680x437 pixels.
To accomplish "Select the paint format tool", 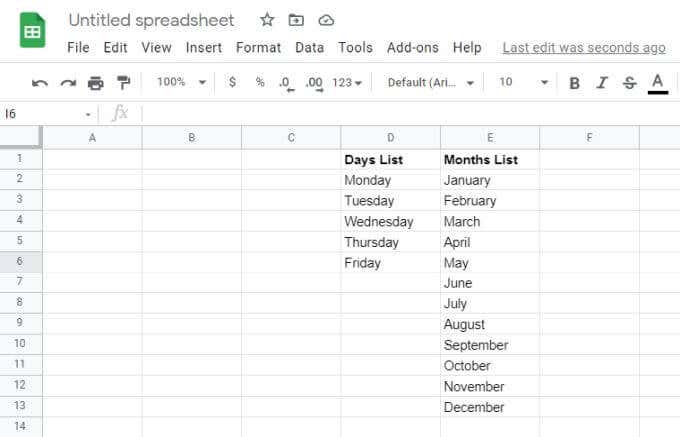I will (x=124, y=83).
